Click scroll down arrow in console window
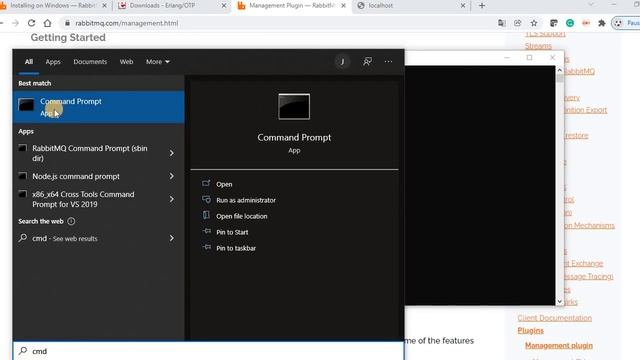The image size is (640, 360). click(560, 302)
